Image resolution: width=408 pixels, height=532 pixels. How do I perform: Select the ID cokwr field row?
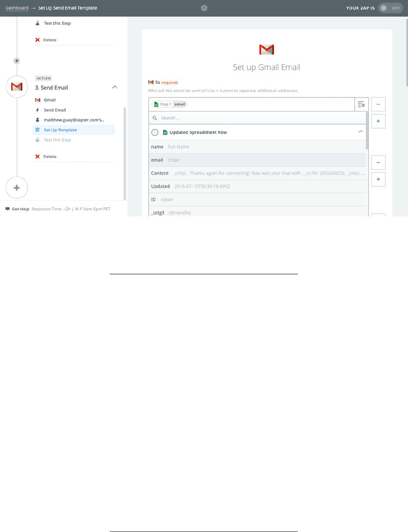pyautogui.click(x=257, y=199)
